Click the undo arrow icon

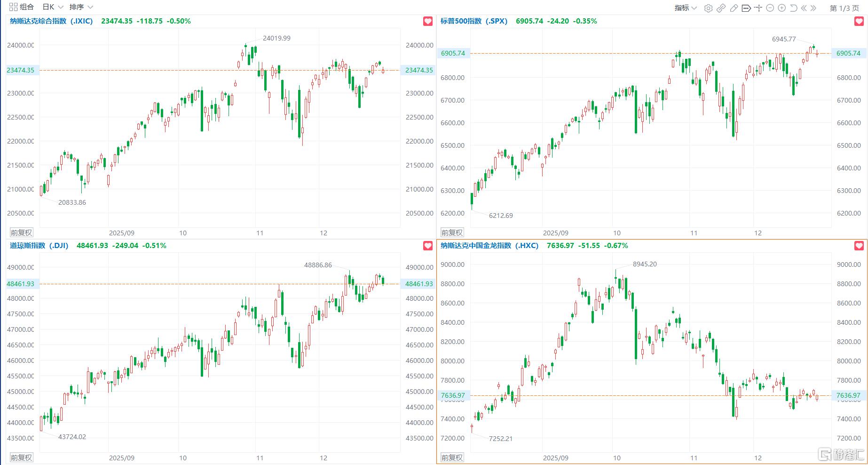[793, 8]
